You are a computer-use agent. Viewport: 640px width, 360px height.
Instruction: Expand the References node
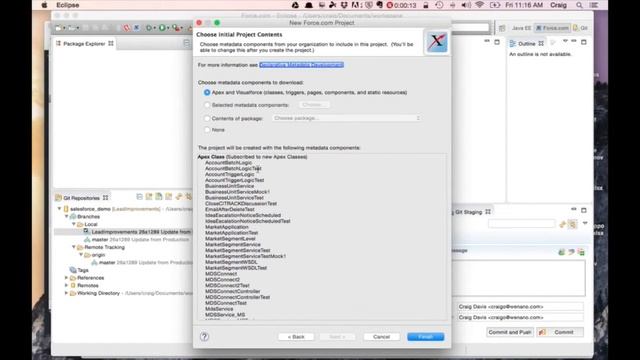tap(67, 278)
